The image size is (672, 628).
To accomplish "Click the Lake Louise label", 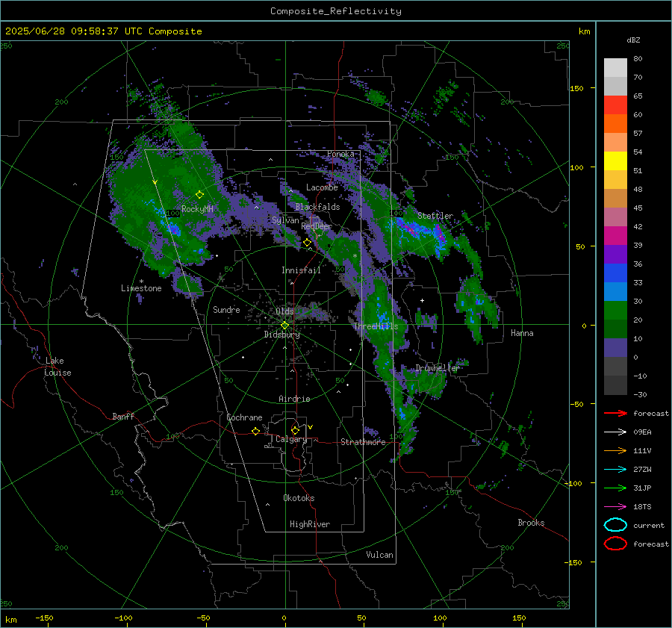I will pos(57,367).
